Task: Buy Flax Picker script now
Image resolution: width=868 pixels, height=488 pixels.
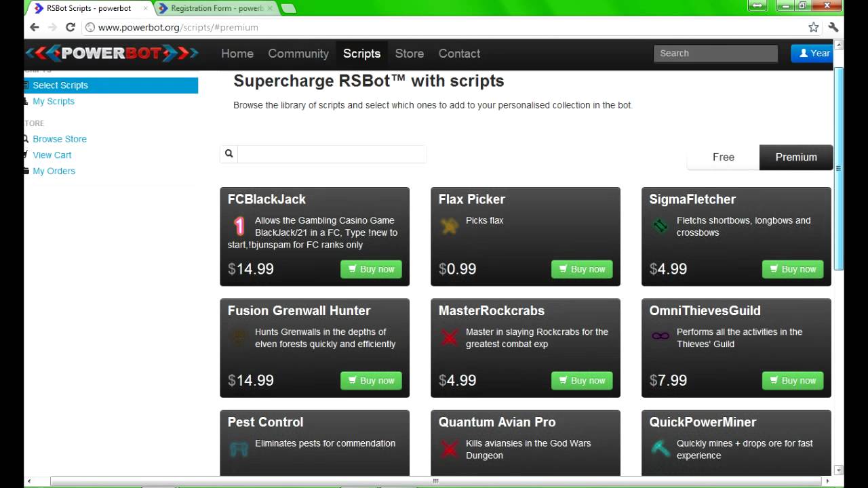Action: [x=582, y=269]
